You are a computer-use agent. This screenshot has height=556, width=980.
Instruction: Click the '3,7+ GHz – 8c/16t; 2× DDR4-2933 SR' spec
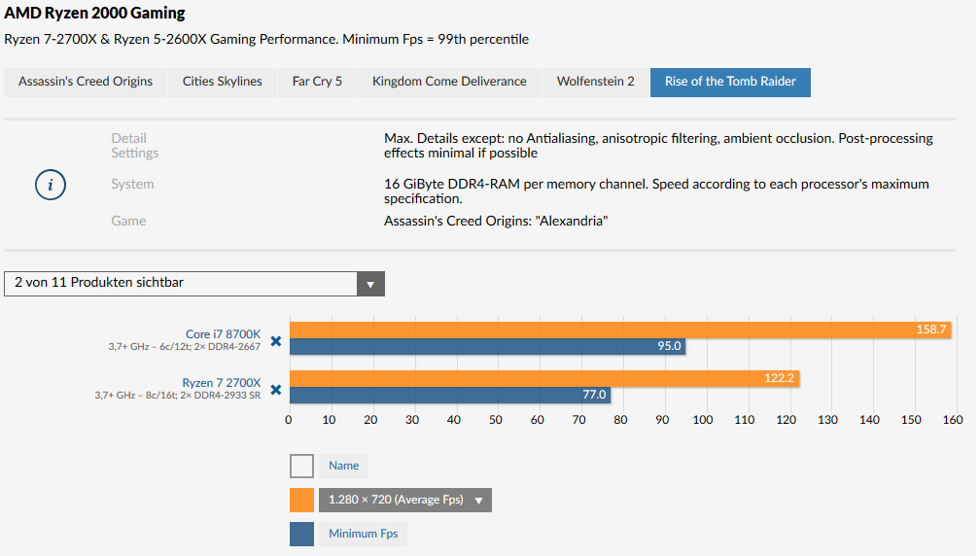pos(178,396)
